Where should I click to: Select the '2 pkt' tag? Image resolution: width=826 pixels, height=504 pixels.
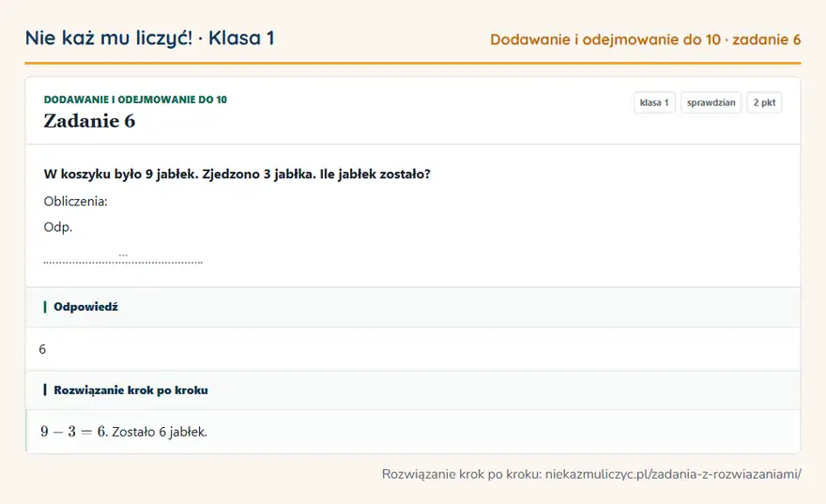(764, 102)
